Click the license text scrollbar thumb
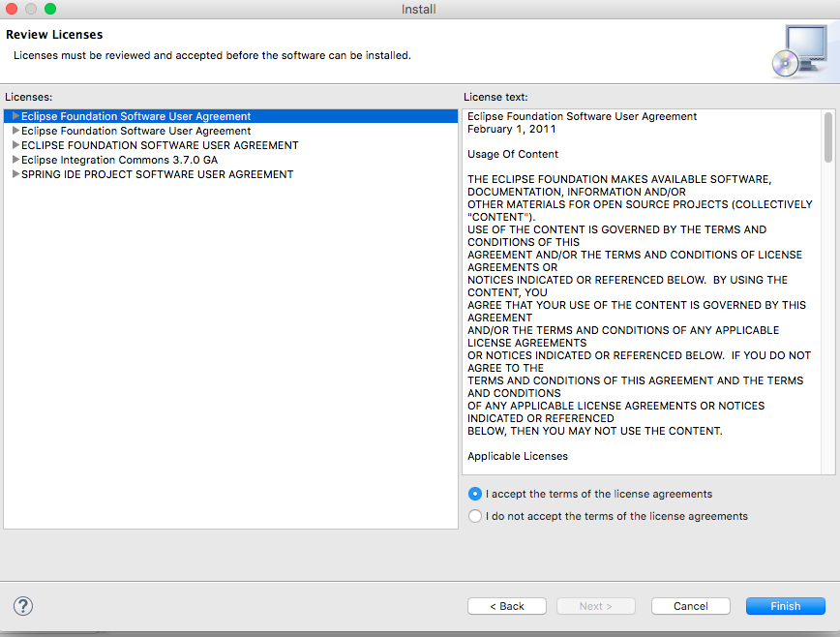840x637 pixels. pyautogui.click(x=828, y=137)
